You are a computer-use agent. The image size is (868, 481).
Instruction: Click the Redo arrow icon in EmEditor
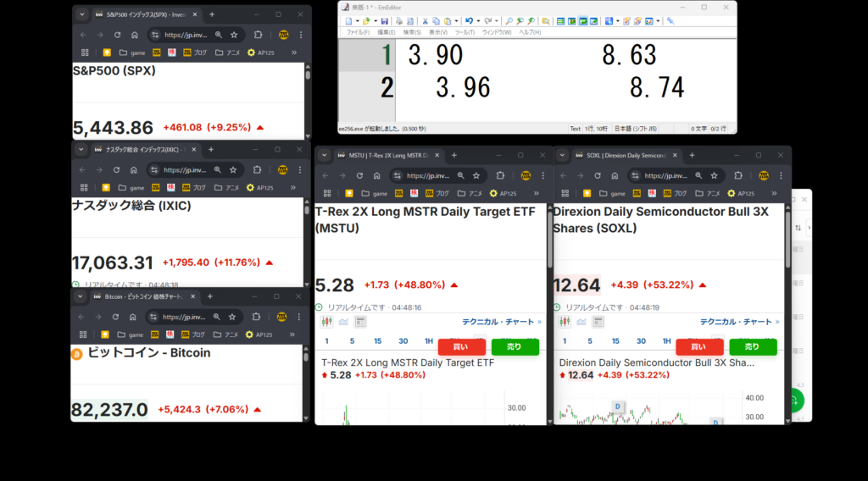[487, 21]
